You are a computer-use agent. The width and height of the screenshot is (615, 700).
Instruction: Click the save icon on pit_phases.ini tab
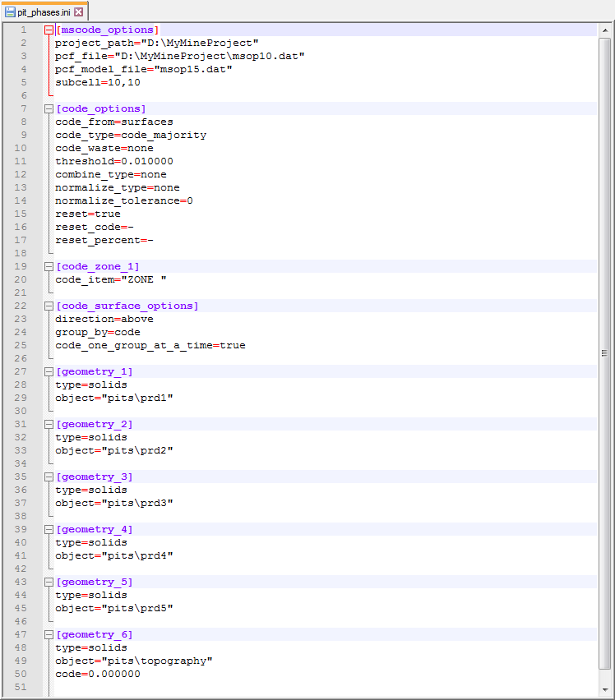click(10, 12)
